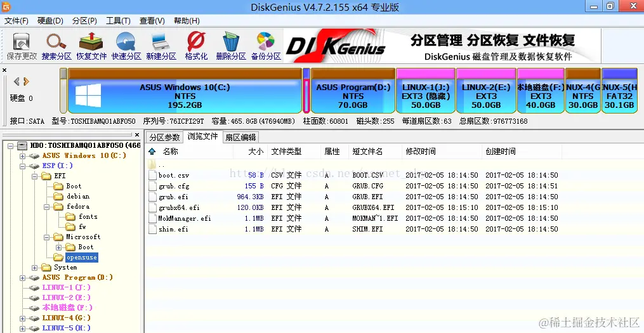The image size is (644, 333).
Task: Open the 分区(P) menu
Action: point(84,21)
